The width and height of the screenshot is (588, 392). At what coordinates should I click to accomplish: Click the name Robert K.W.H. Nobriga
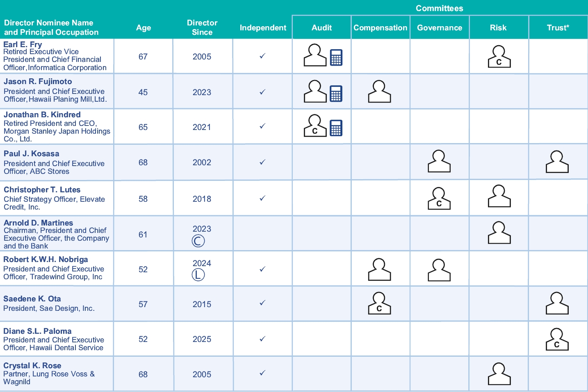pyautogui.click(x=46, y=260)
